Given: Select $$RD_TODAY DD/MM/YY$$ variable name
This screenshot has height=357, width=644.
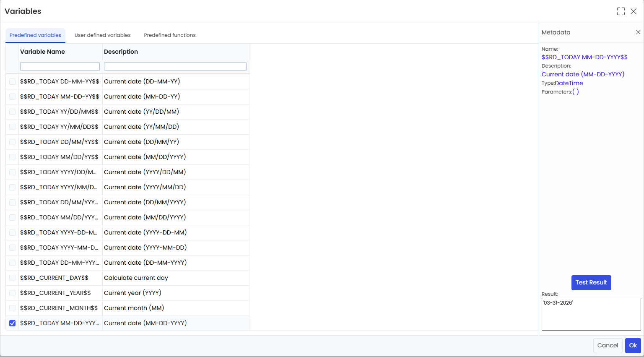Looking at the screenshot, I should point(59,142).
